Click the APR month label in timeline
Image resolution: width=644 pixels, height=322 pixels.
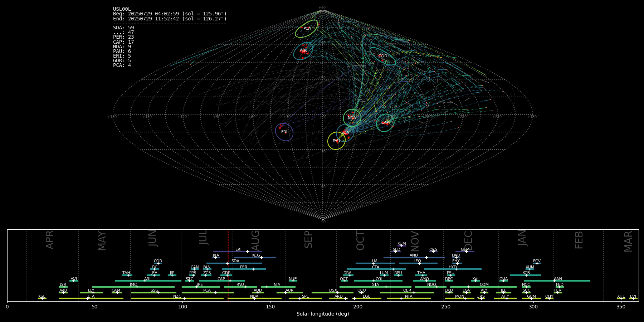(50, 240)
